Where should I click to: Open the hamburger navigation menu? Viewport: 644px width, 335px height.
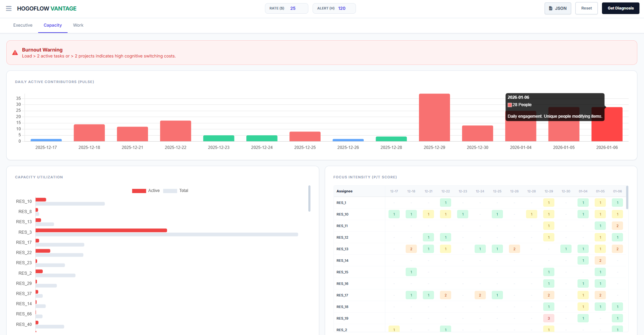click(x=9, y=8)
